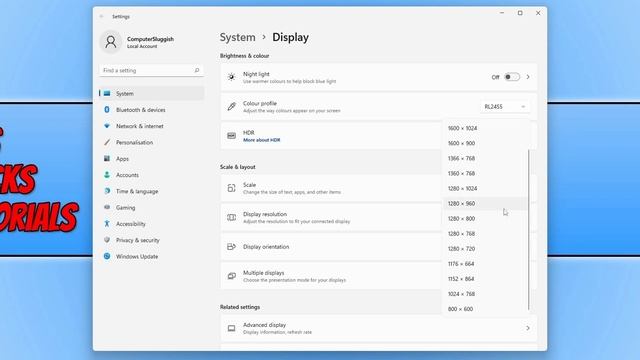The height and width of the screenshot is (360, 640).
Task: Click the Display orientation icon
Action: (231, 247)
